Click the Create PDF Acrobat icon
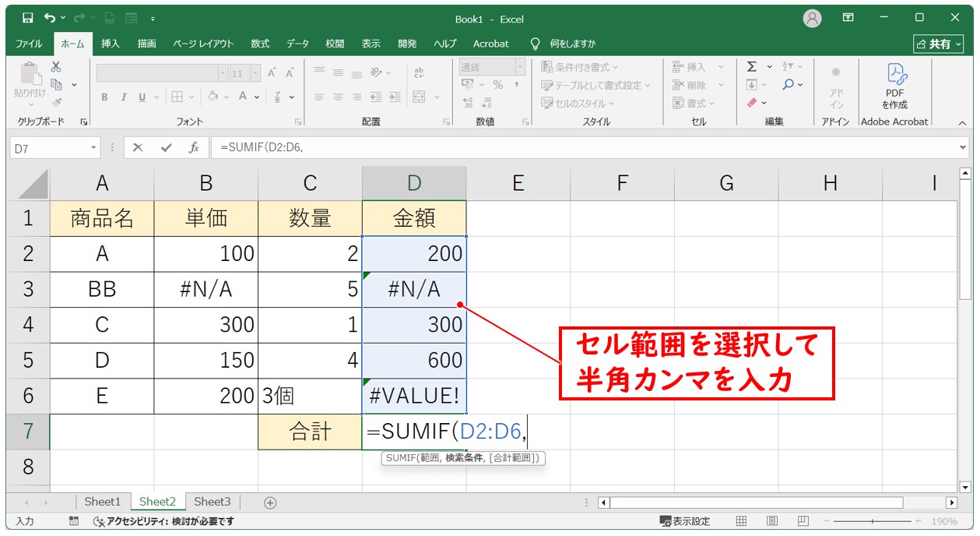 coord(894,86)
